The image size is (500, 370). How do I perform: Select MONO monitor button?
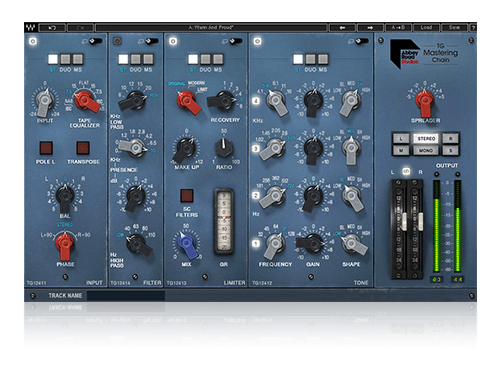(426, 151)
